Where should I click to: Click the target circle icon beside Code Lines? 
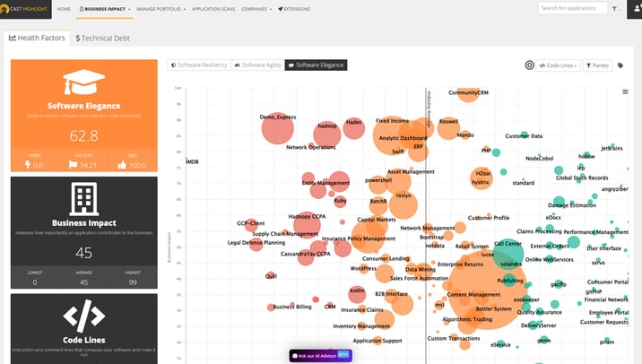click(x=529, y=65)
